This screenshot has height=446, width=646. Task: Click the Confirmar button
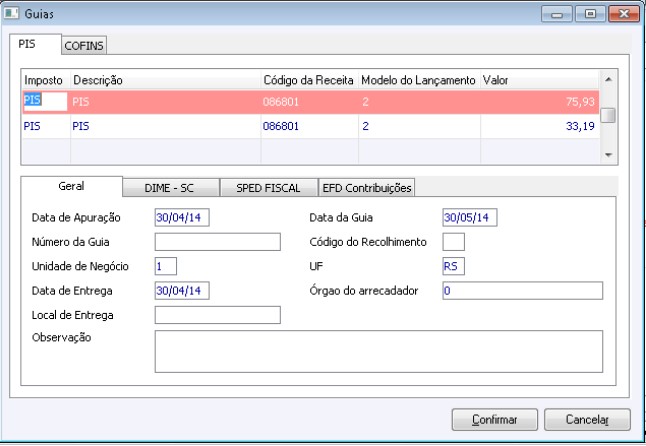(494, 420)
